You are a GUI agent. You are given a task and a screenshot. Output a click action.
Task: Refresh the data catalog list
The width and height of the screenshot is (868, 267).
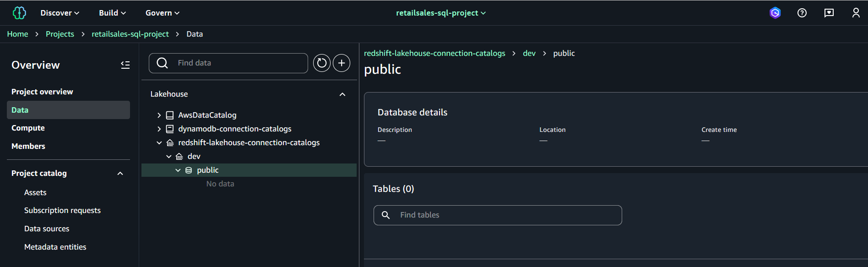click(321, 63)
